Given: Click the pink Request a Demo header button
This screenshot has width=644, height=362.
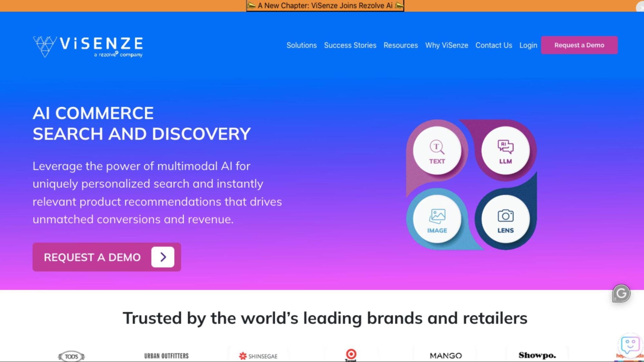Looking at the screenshot, I should (579, 45).
